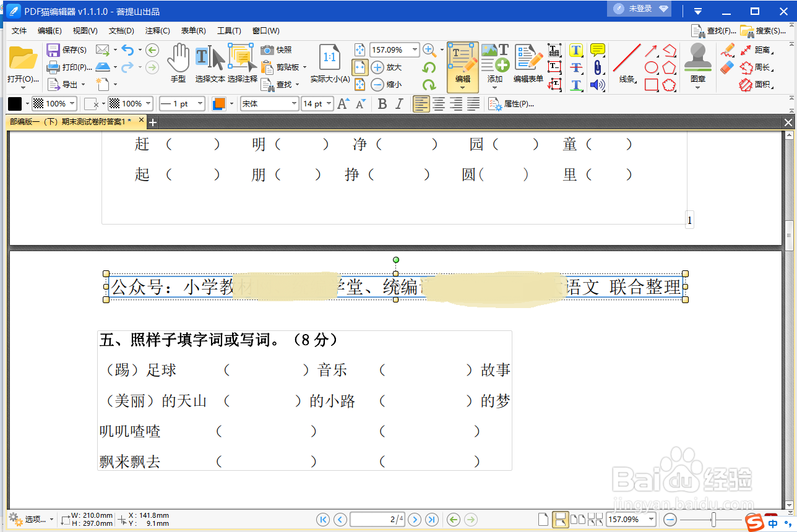Click the black fill color swatch

15,104
